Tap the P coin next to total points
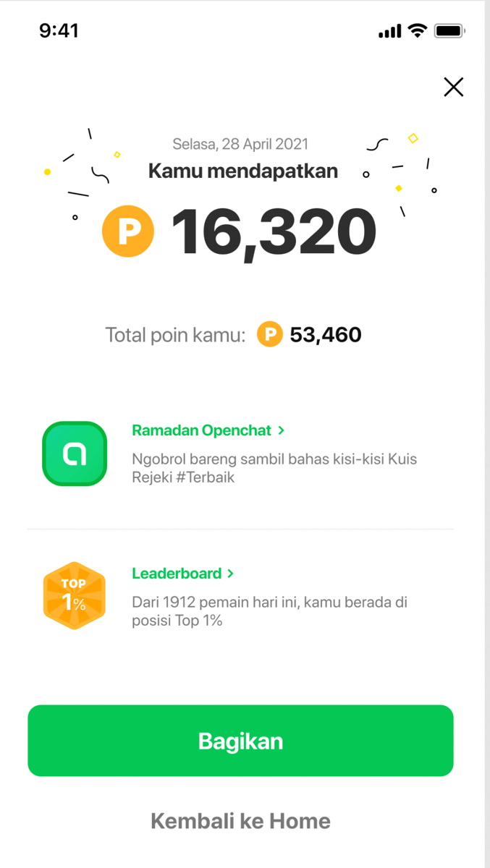 (x=269, y=334)
